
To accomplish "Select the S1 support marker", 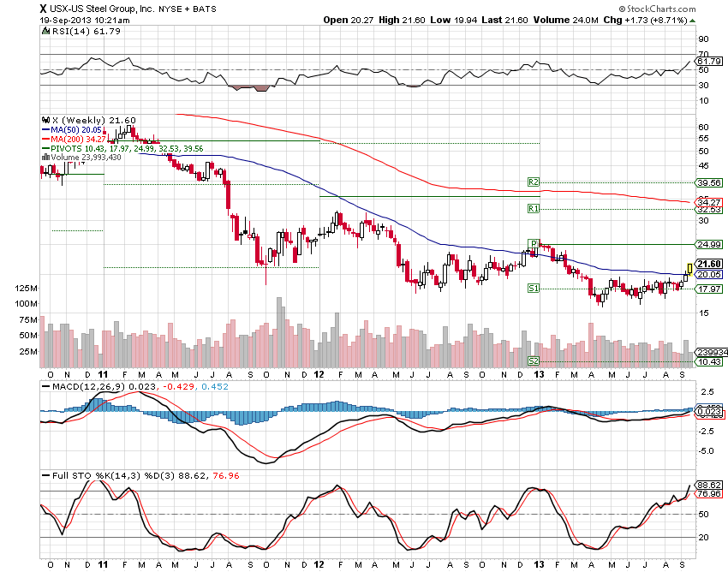I will 534,289.
